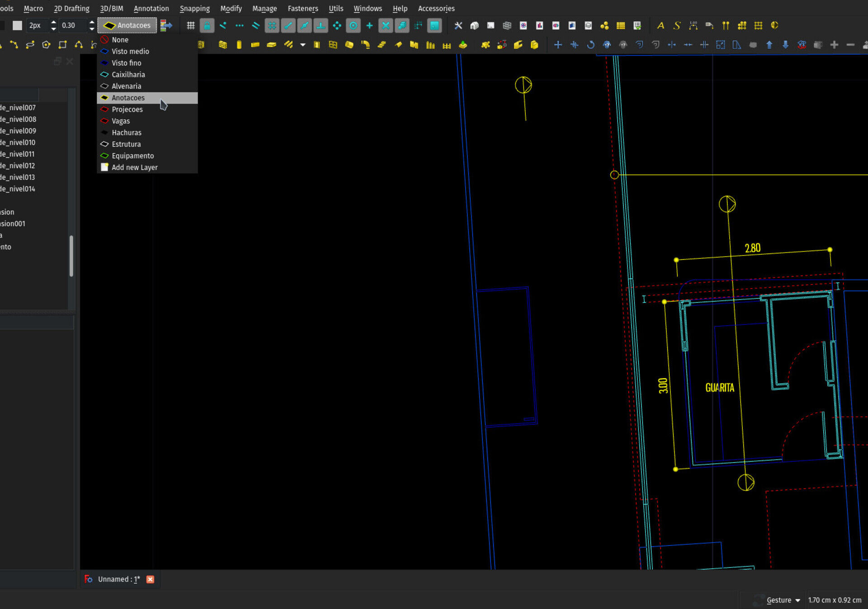Click the snap dimensions icon
The height and width of the screenshot is (609, 868).
(418, 26)
